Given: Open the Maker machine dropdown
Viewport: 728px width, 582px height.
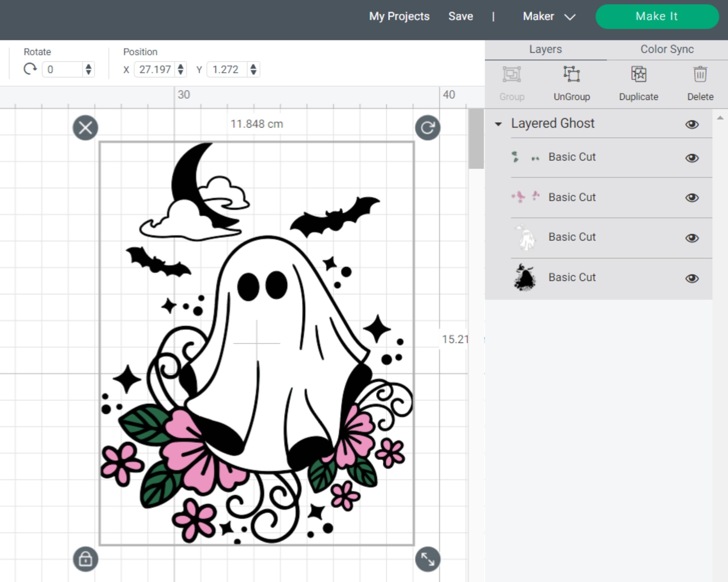Looking at the screenshot, I should pyautogui.click(x=570, y=16).
